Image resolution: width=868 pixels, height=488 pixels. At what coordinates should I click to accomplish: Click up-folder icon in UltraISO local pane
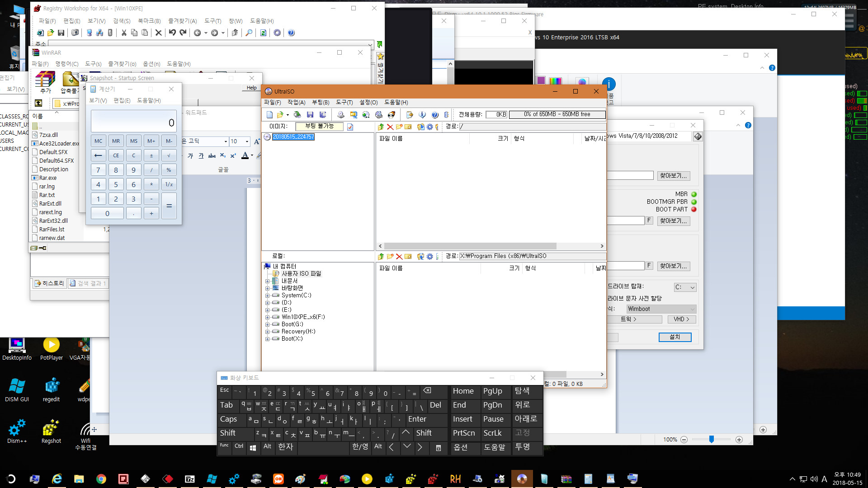[381, 257]
